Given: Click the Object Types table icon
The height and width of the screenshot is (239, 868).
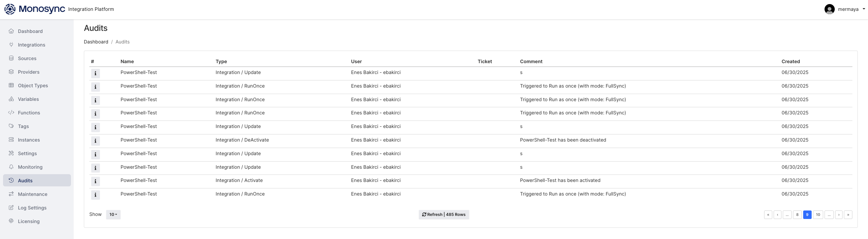Looking at the screenshot, I should [11, 86].
